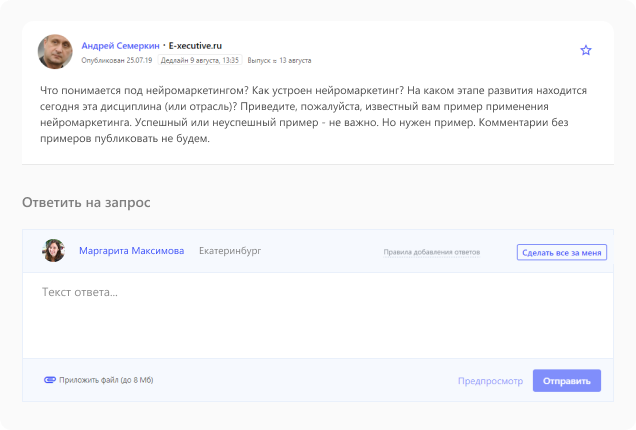
Task: Star the request to add to favorites
Action: tap(586, 50)
